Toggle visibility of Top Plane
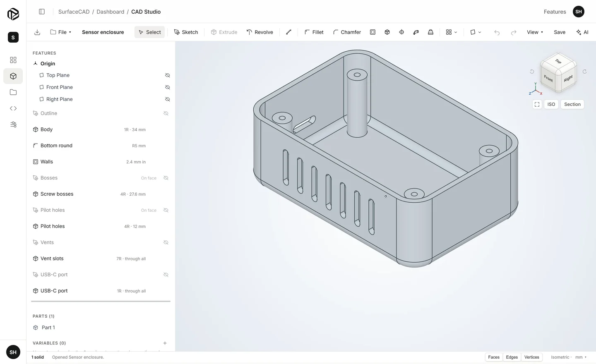Viewport: 596px width, 364px height. click(168, 75)
